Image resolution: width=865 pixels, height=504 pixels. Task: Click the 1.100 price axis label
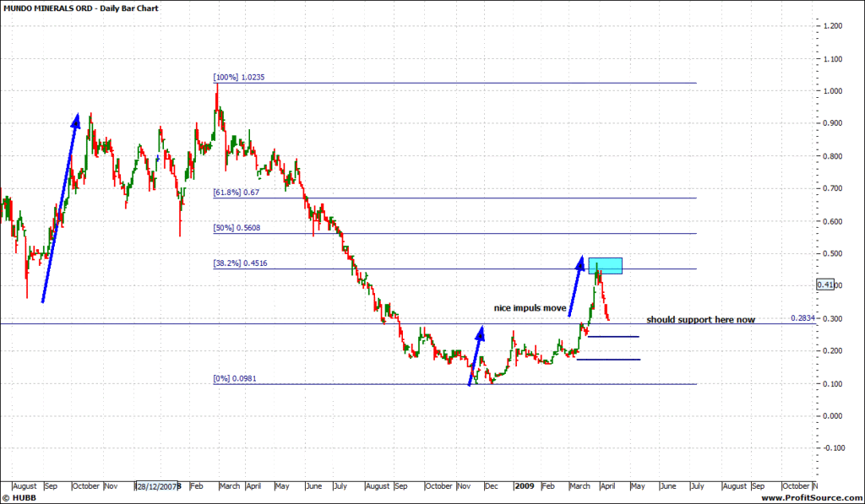pyautogui.click(x=832, y=59)
